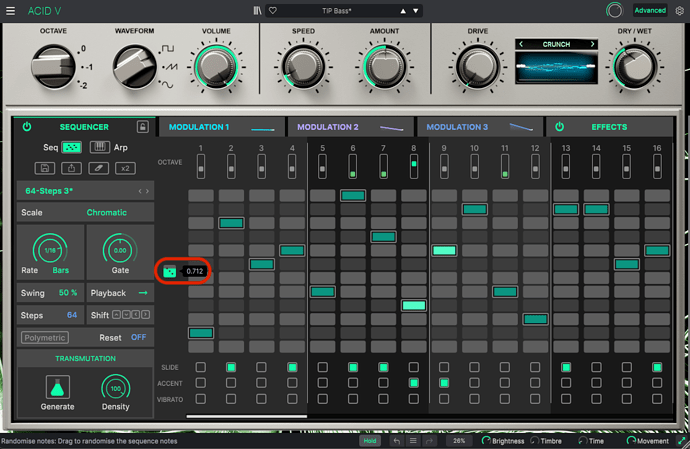Toggle the Sequencer power icon

tap(27, 127)
